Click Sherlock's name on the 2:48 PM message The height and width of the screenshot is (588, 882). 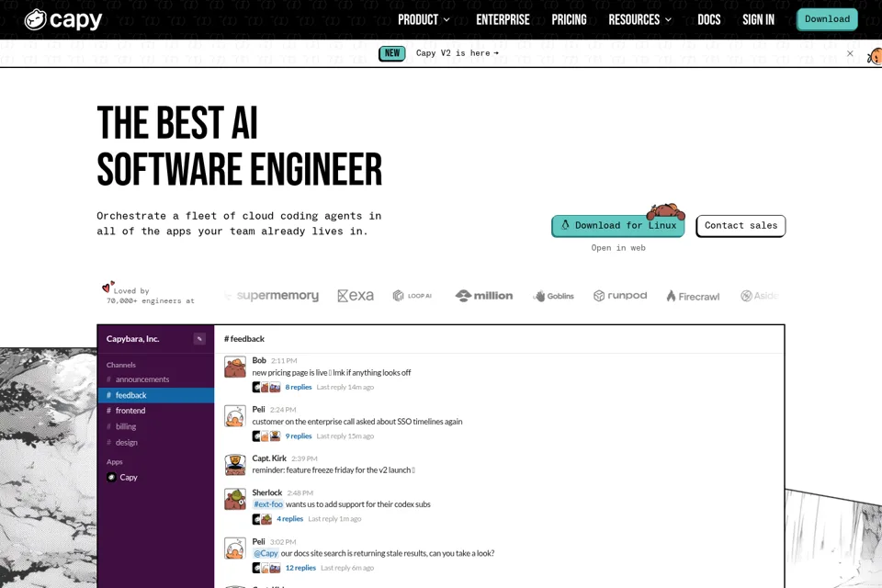tap(267, 492)
